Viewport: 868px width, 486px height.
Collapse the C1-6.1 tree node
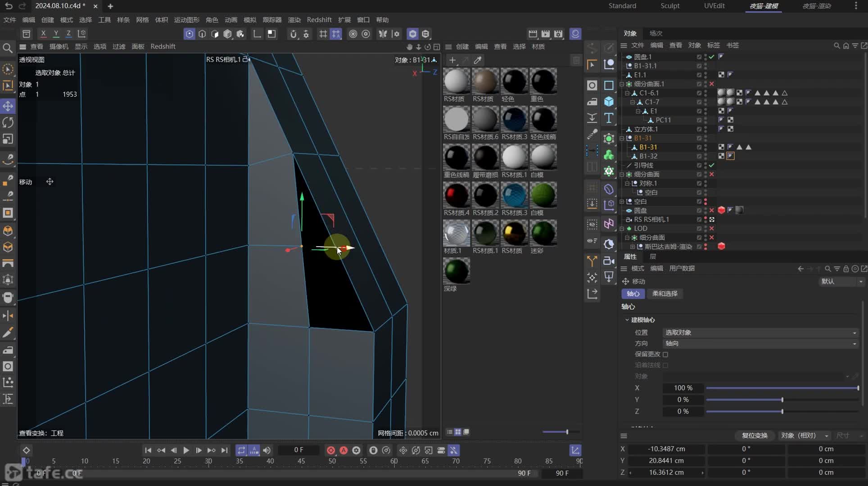[627, 93]
